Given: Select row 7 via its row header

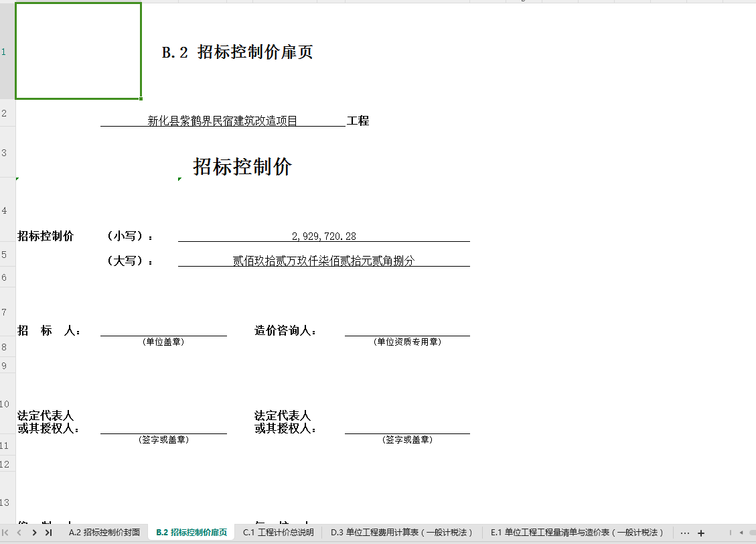Looking at the screenshot, I should pyautogui.click(x=7, y=312).
